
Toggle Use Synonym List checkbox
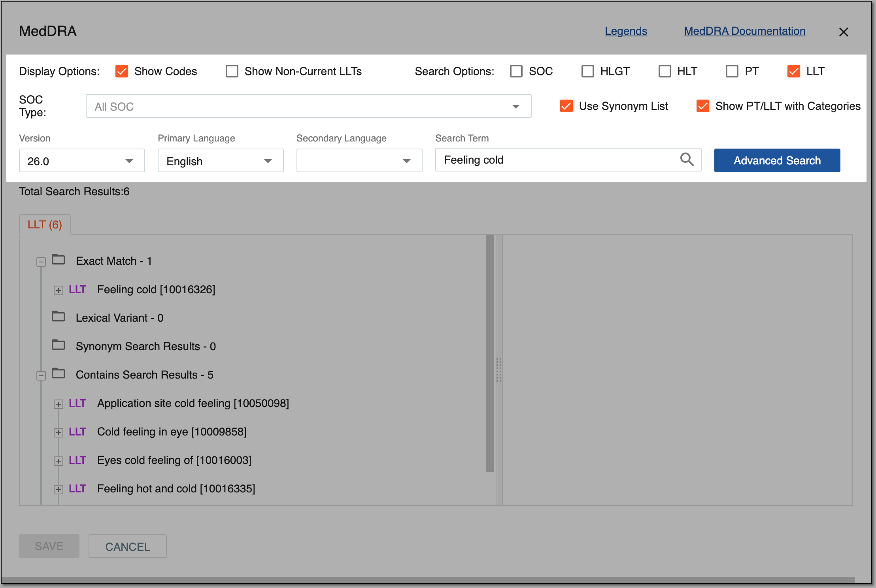[566, 106]
